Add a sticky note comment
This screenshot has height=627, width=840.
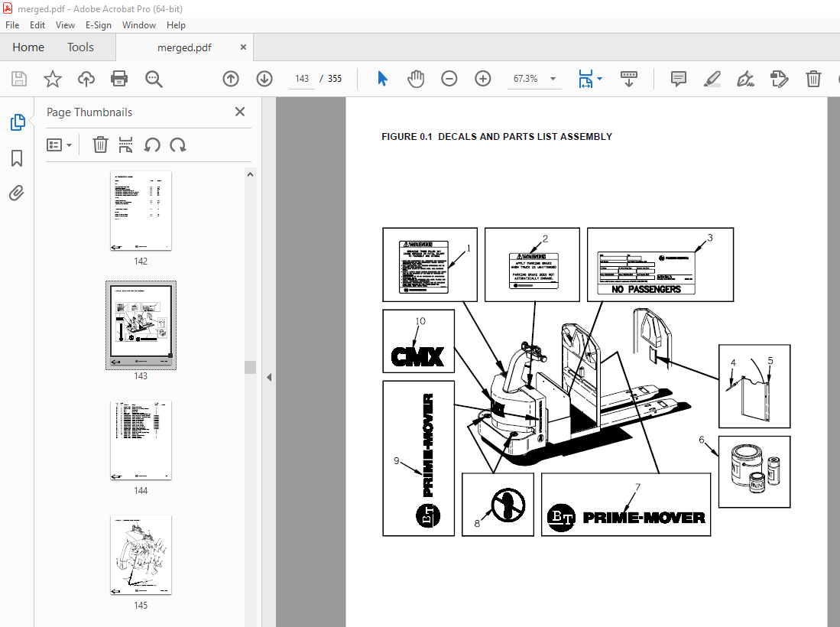678,79
